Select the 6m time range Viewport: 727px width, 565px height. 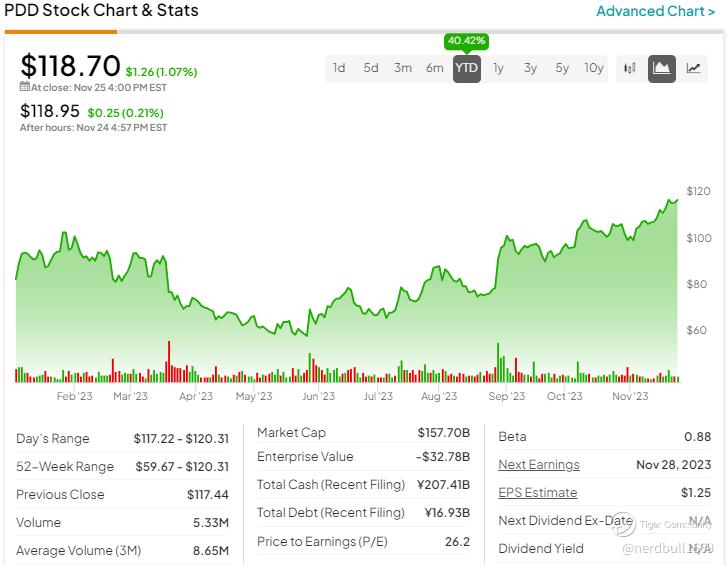point(434,68)
